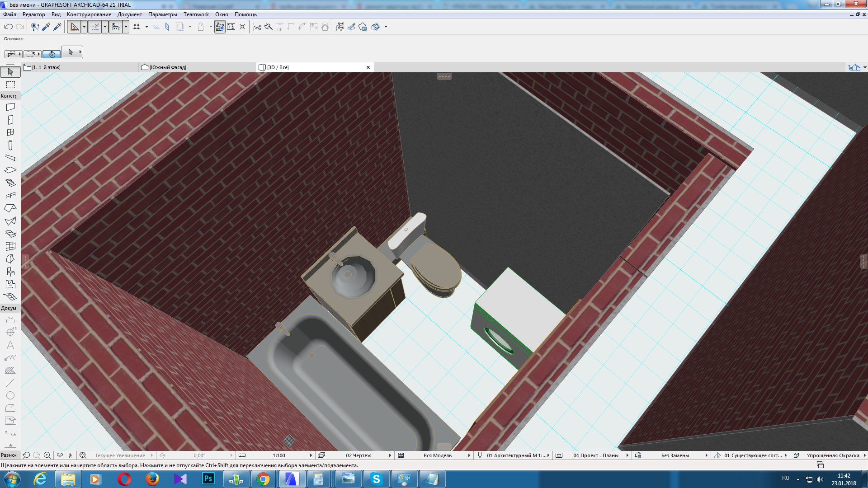This screenshot has width=868, height=488.
Task: Open the 02 Чертеж layer combination
Action: (354, 455)
